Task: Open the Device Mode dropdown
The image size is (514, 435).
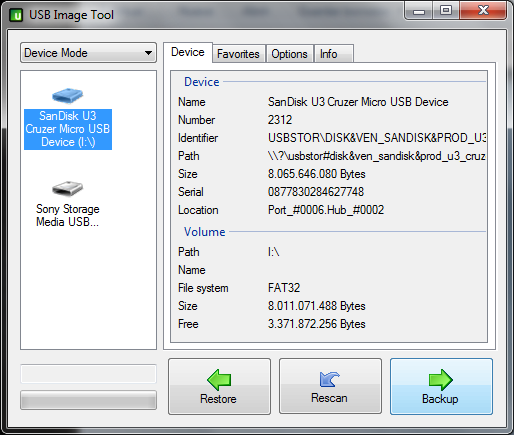Action: point(88,53)
